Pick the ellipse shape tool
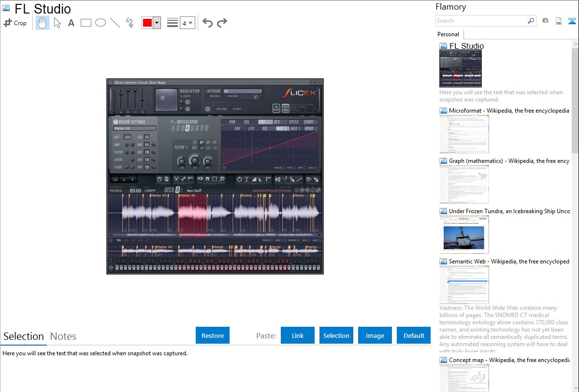This screenshot has height=392, width=579. (x=101, y=23)
